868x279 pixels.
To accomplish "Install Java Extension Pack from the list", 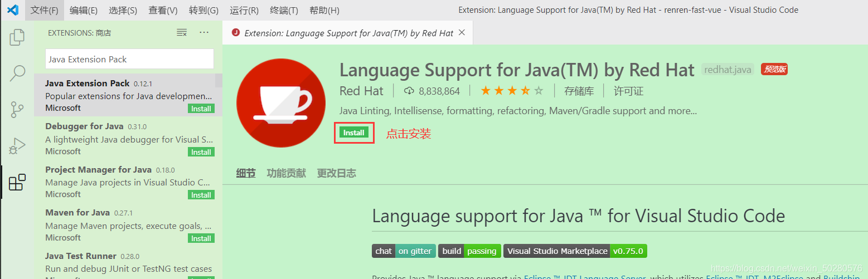I will (201, 109).
